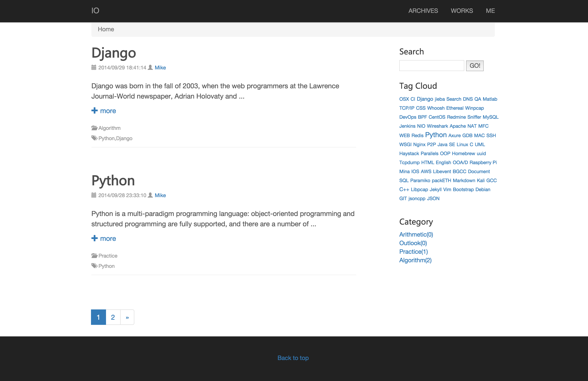Click the tag icon next to Python,Django

94,138
